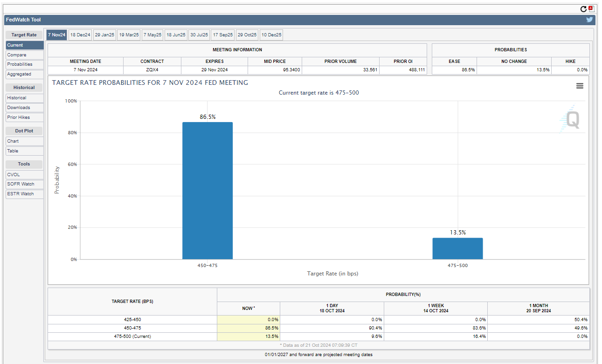Click the 29 Nov 2024 expiry cell
The width and height of the screenshot is (602, 364).
pyautogui.click(x=215, y=70)
